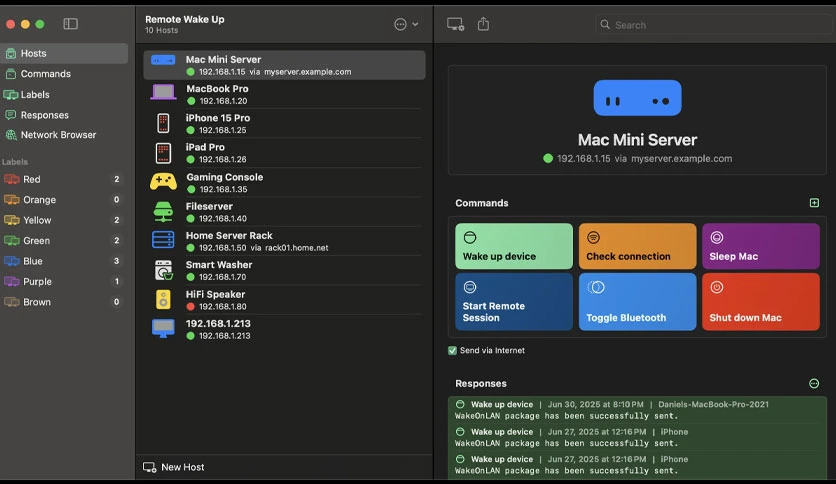Click the MacBook Pro host name
Viewport: 836px width, 484px height.
pyautogui.click(x=217, y=89)
